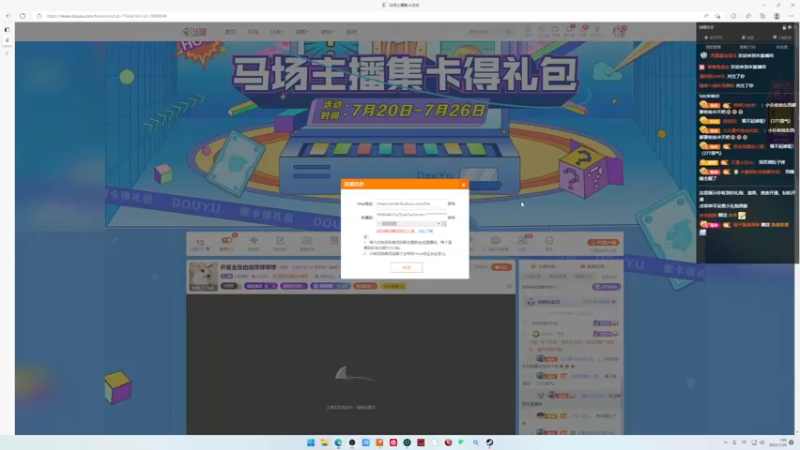Screen dimensions: 800x450
Task: Click the search magnifier icon in header
Action: 509,32
